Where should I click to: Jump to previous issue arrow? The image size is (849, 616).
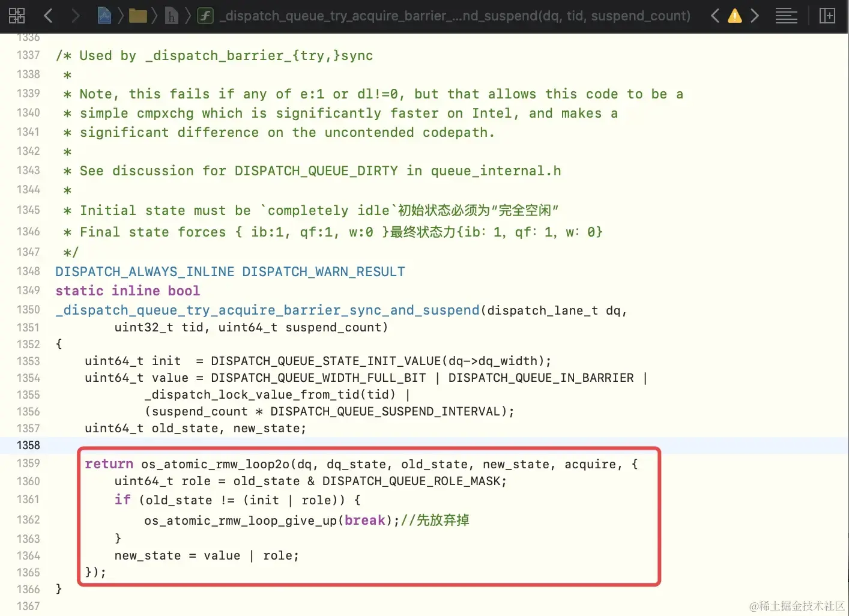(715, 16)
